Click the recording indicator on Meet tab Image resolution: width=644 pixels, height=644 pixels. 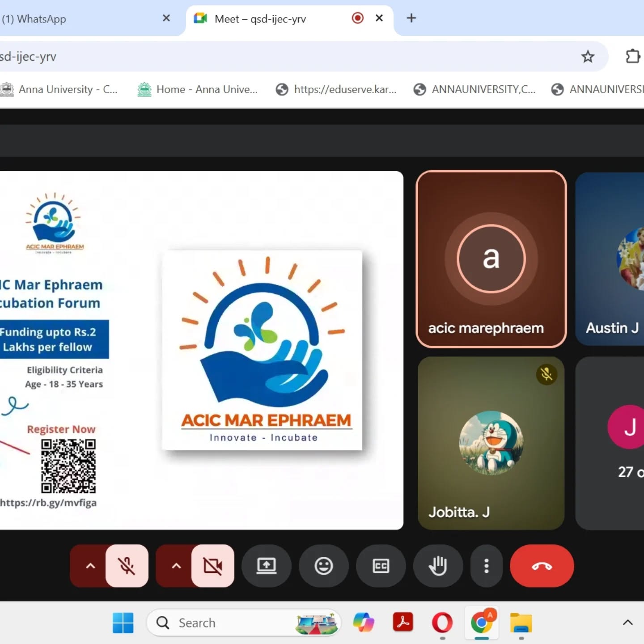click(358, 18)
